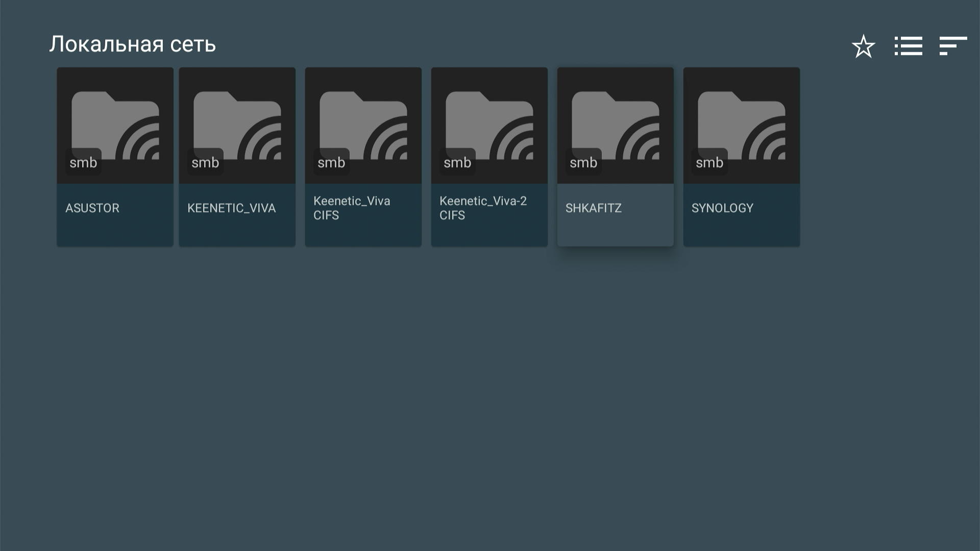Open the Keenetic_Viva-2 CIFS folder icon
This screenshot has width=980, height=551.
coord(489,125)
